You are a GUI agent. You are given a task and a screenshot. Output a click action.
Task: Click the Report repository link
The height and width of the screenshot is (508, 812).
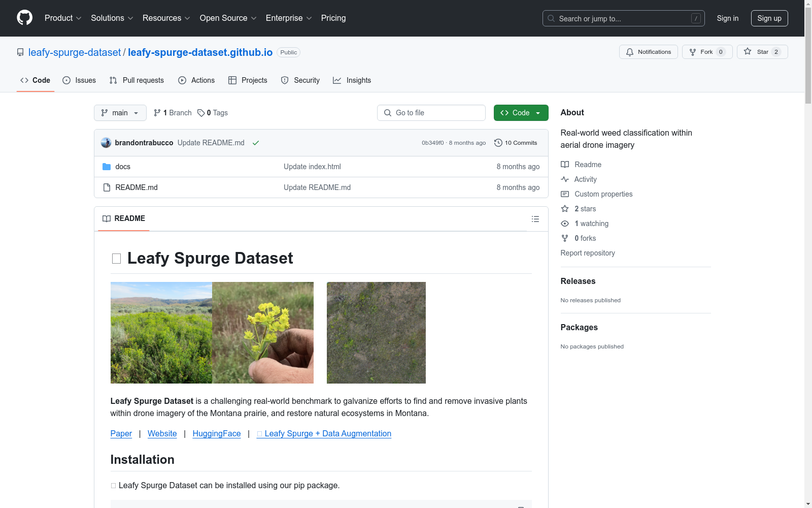pos(588,253)
